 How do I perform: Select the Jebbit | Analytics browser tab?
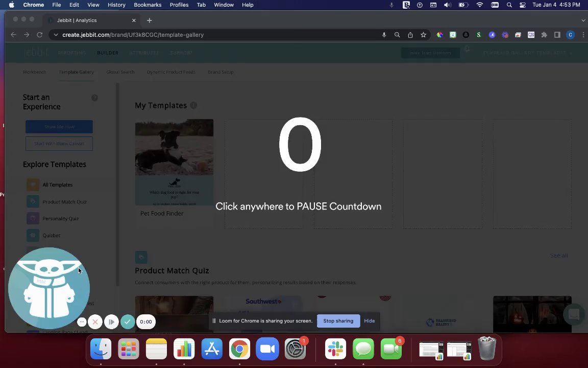(92, 20)
